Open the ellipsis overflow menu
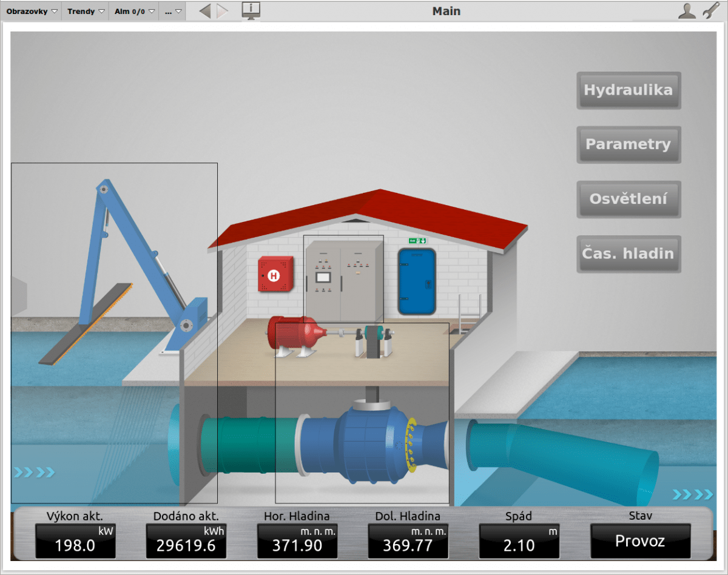This screenshot has width=728, height=575. (x=173, y=11)
